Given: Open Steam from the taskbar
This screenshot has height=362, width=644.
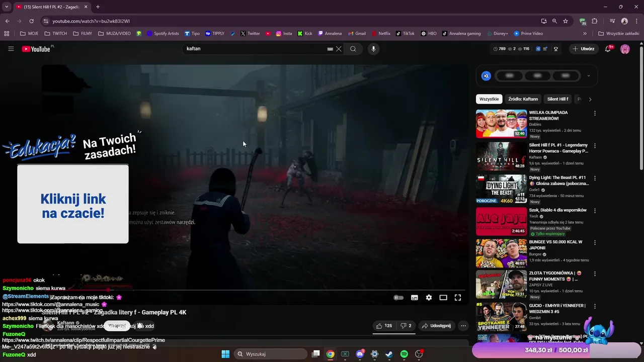Looking at the screenshot, I should pos(389,354).
